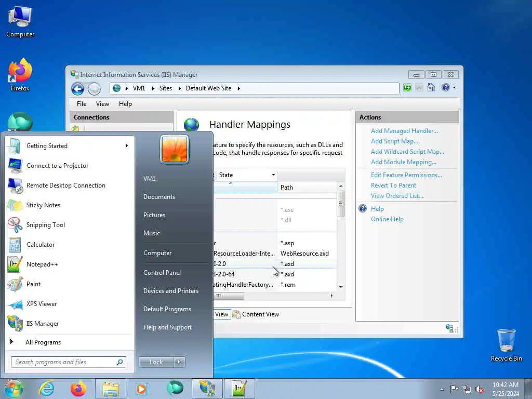Click the Lock button
Image resolution: width=532 pixels, height=399 pixels.
pyautogui.click(x=156, y=362)
